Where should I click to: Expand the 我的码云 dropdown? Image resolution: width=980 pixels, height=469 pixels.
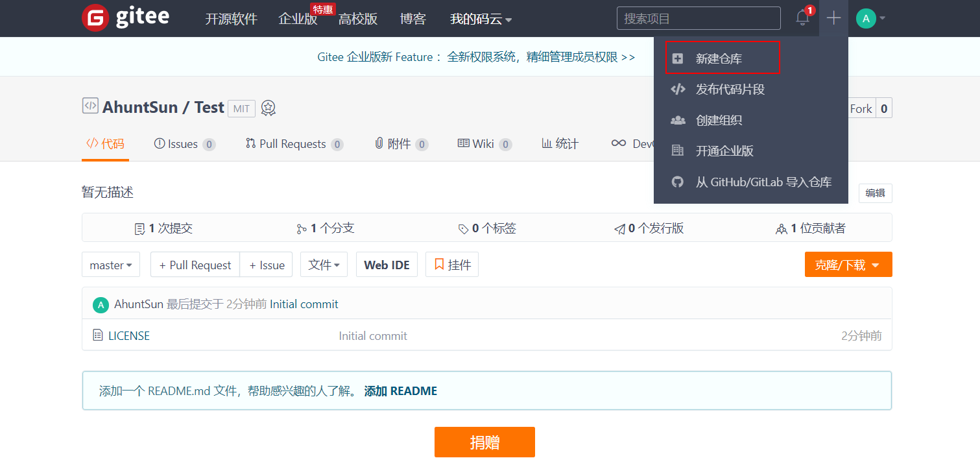[481, 19]
